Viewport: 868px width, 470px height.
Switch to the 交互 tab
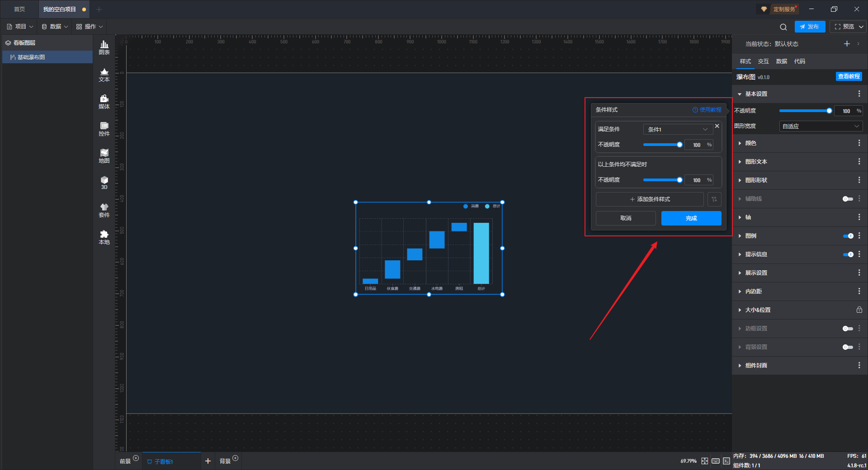[763, 61]
